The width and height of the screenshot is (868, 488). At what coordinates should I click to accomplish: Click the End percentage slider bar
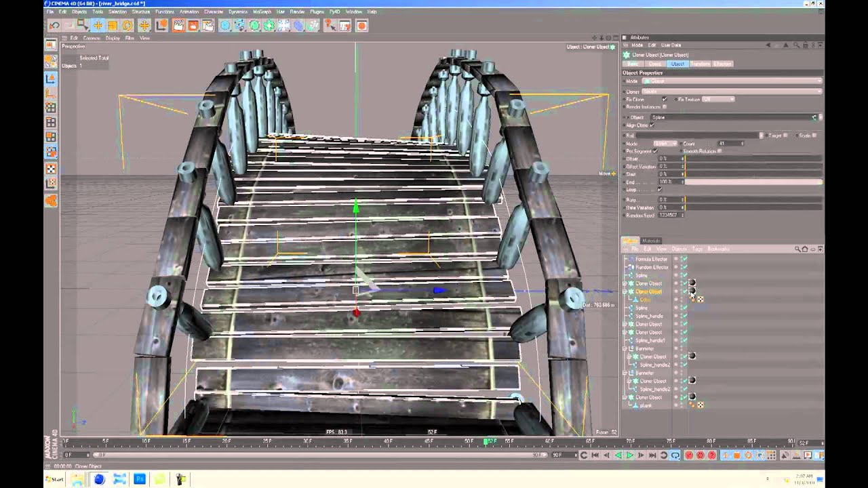click(753, 182)
